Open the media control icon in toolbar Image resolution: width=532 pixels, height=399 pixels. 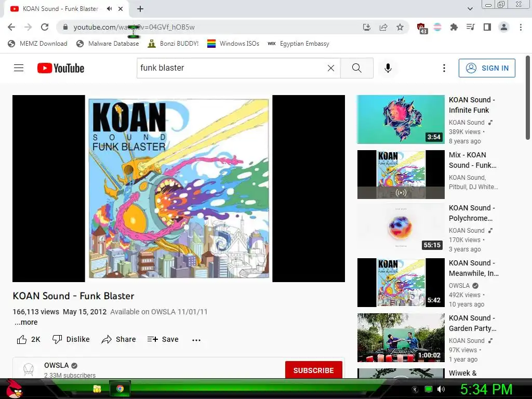click(471, 27)
